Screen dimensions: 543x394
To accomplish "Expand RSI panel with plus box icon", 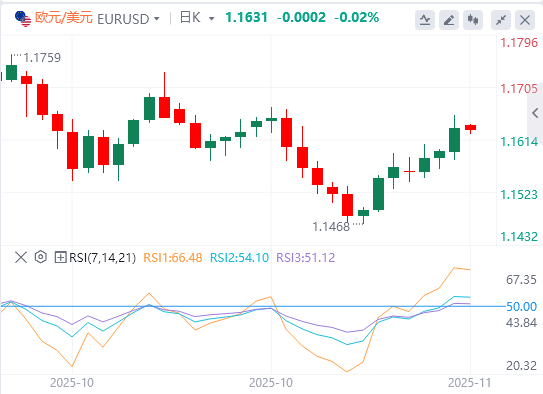I will pos(60,258).
